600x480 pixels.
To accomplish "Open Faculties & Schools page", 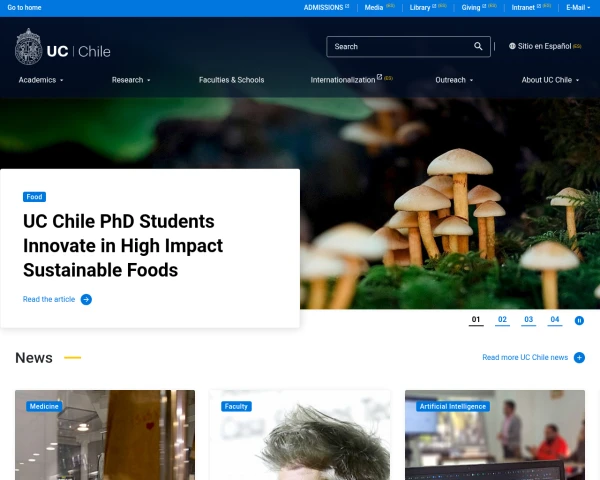I will [x=232, y=80].
